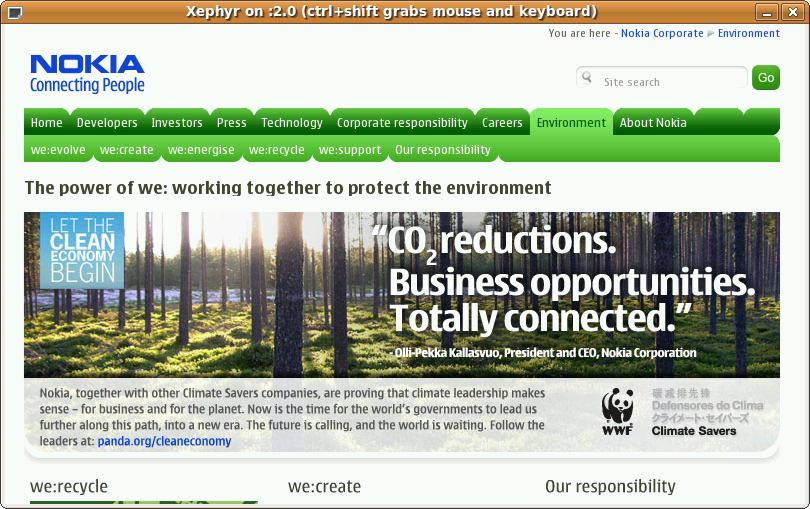Viewport: 810px width, 509px height.
Task: Select the Press navigation tab
Action: coord(231,123)
